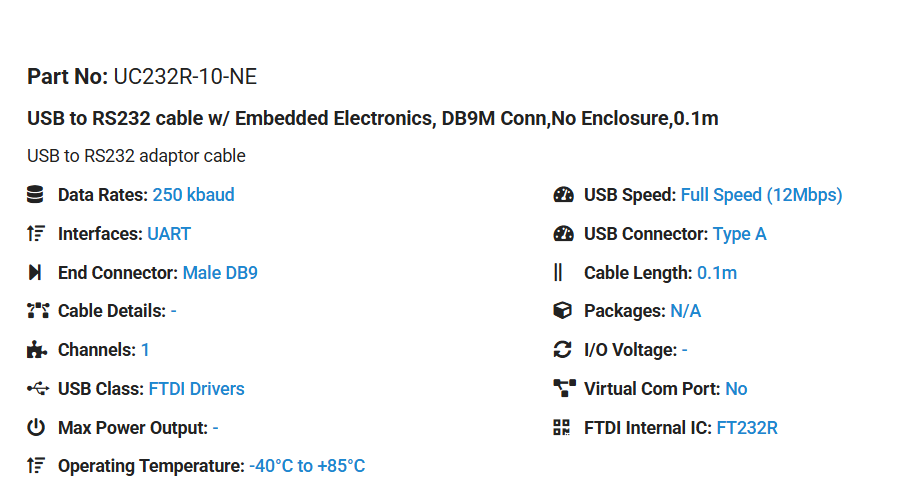Open the FT232R internal IC link

coord(747,428)
